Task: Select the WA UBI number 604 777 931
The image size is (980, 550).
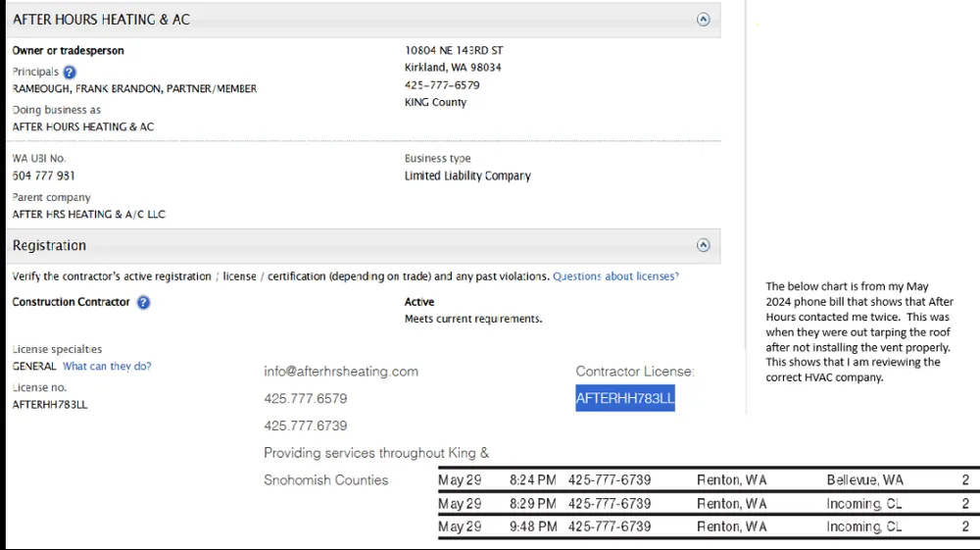Action: (43, 175)
